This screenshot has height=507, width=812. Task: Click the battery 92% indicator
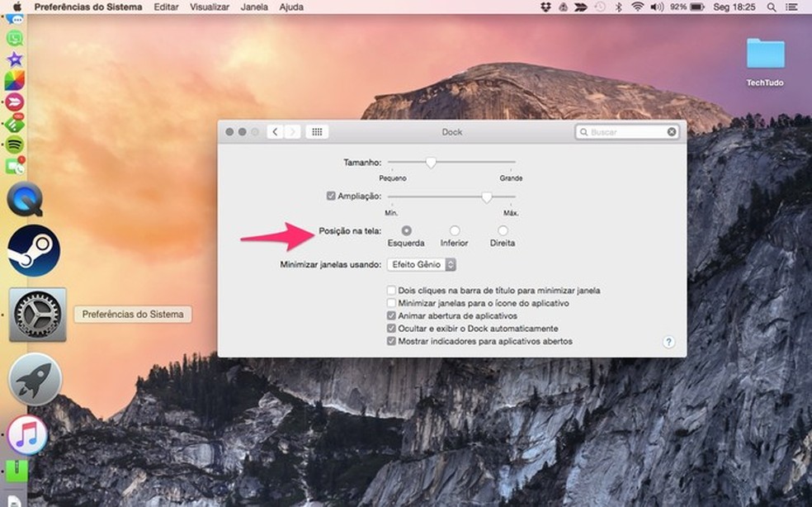(687, 7)
